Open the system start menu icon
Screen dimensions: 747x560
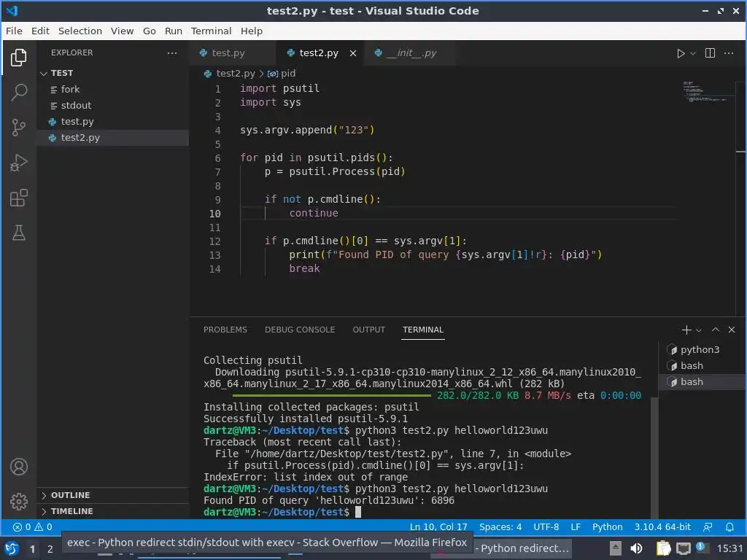pos(12,548)
